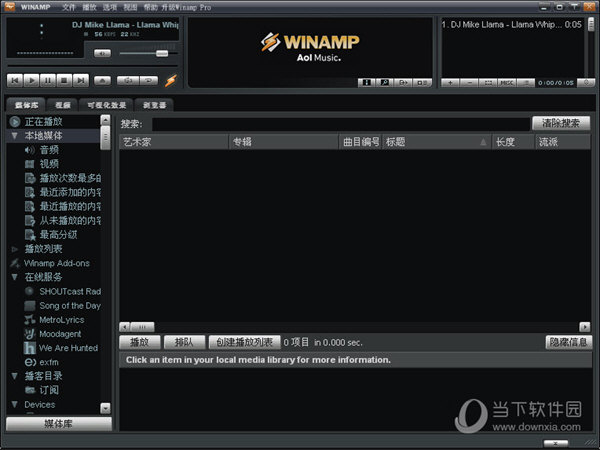Switch to the 可视化效果 tab

point(106,105)
